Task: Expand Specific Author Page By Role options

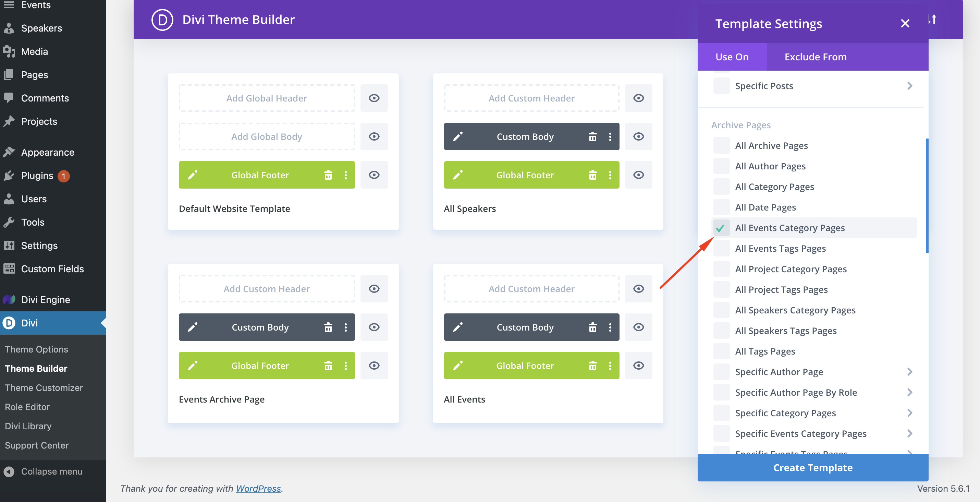Action: point(910,392)
